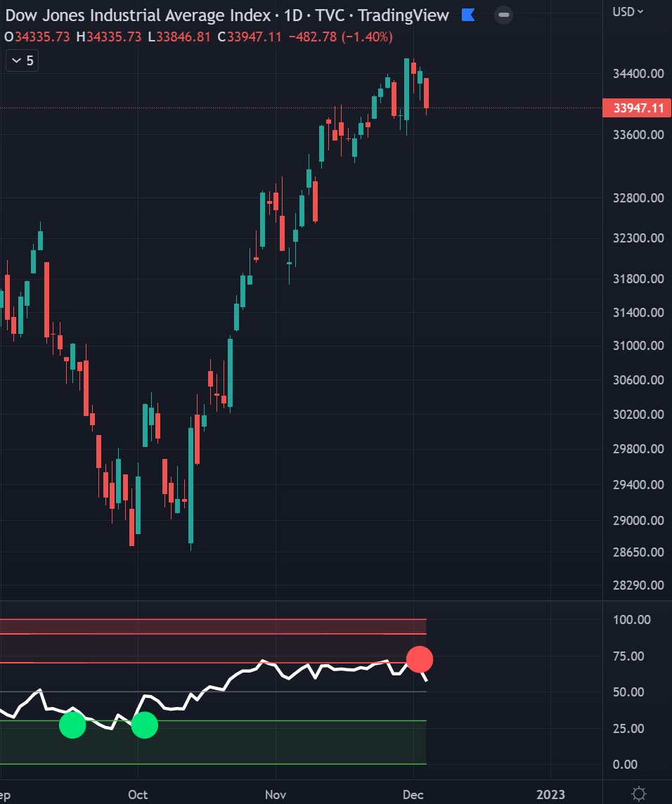Click the Dec label on time axis
The height and width of the screenshot is (804, 672).
[x=413, y=795]
